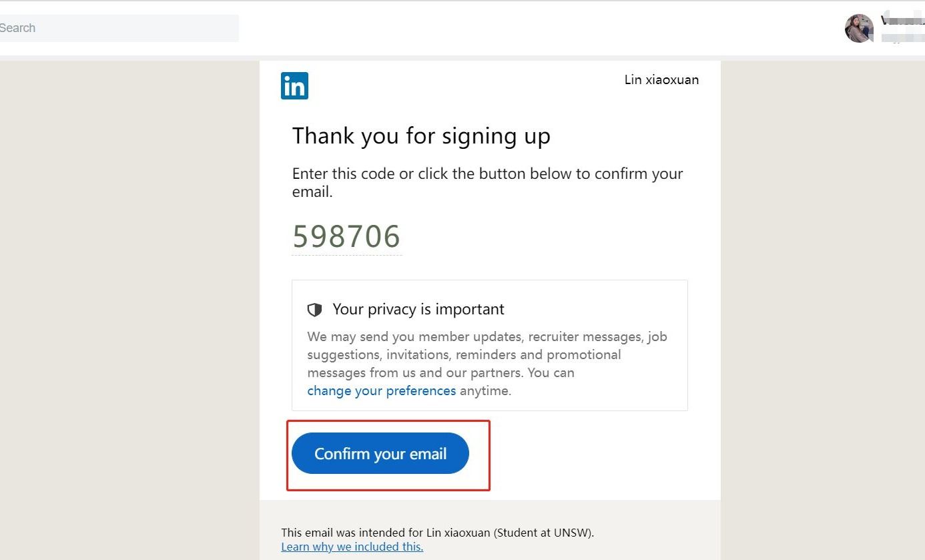Click the sender name Lin xiaoxuan
The width and height of the screenshot is (925, 560).
661,79
